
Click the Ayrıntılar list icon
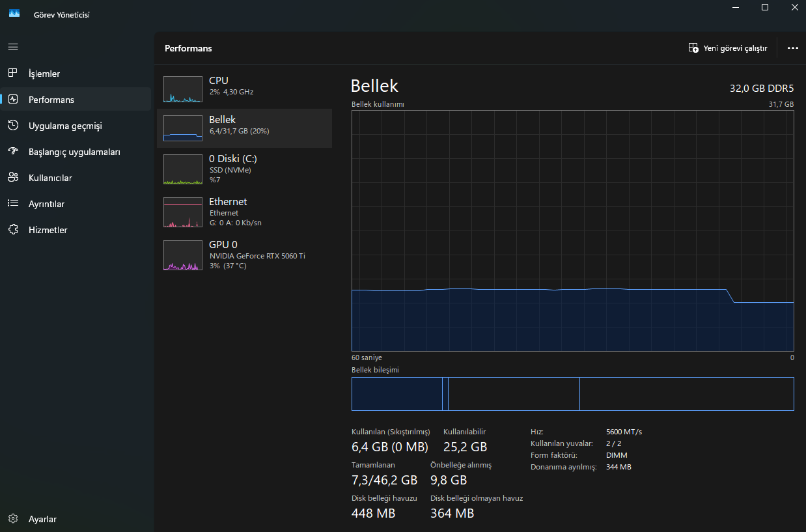13,203
